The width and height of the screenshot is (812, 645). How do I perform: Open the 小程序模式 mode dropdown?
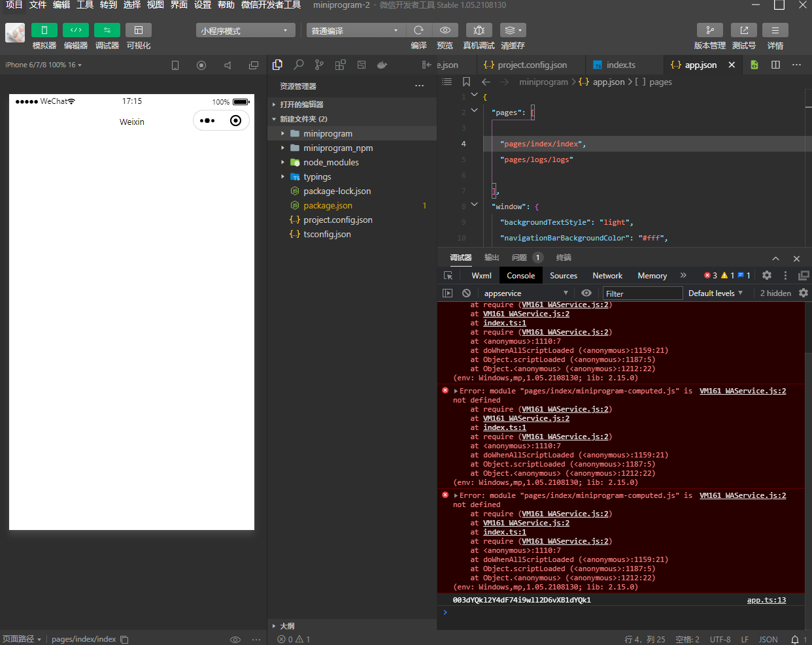click(246, 31)
